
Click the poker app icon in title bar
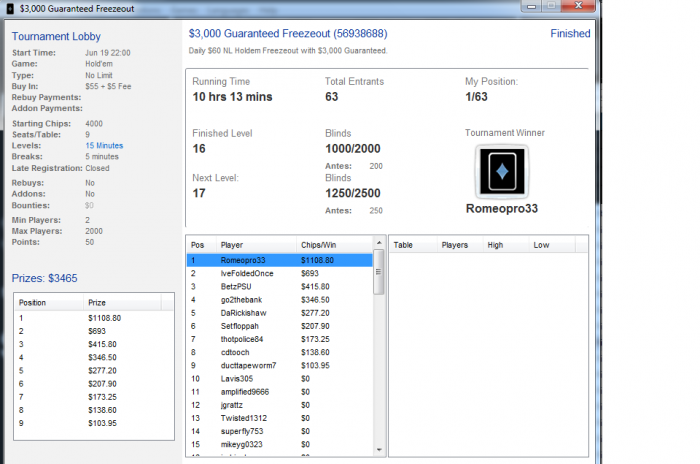click(x=10, y=8)
